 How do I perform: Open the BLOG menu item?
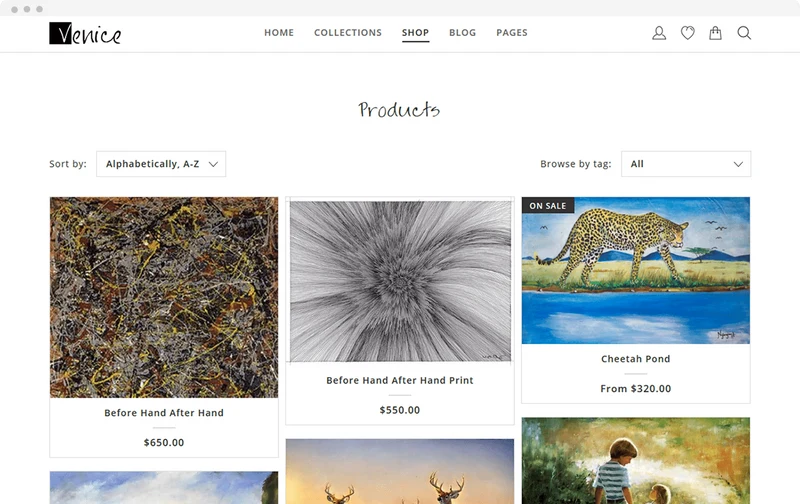462,33
